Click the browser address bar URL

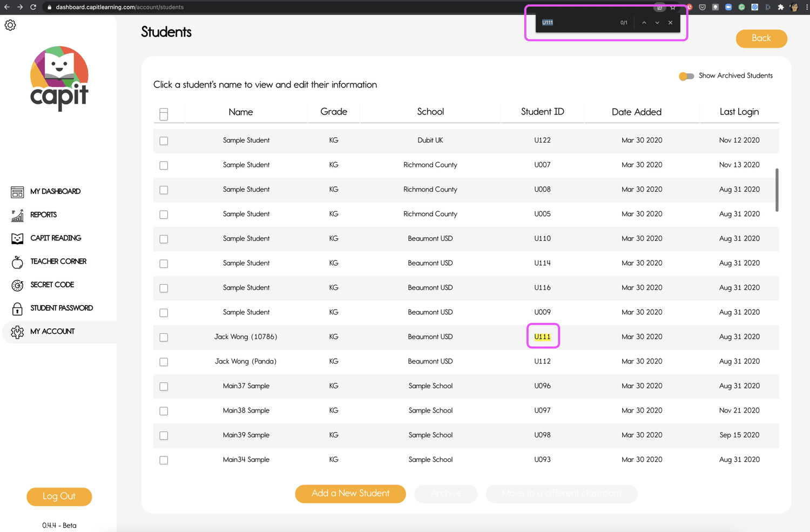pos(120,8)
